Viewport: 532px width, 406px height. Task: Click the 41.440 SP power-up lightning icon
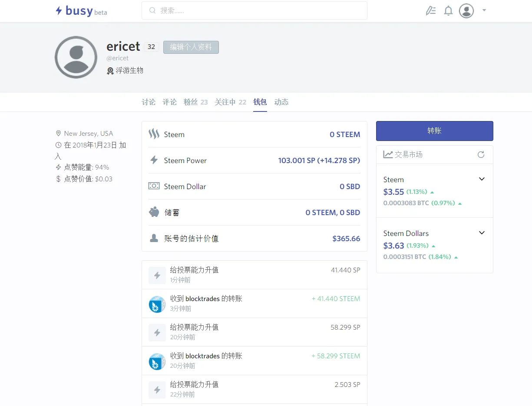point(157,275)
